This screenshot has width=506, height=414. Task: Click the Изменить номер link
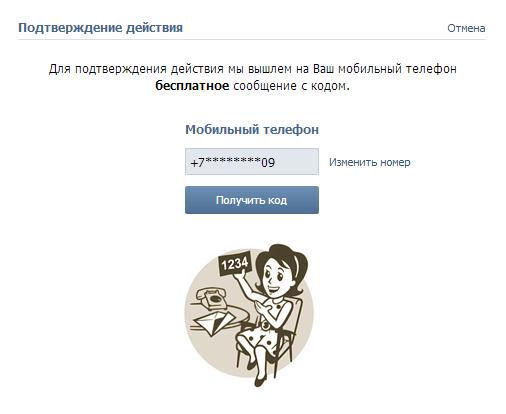(x=369, y=162)
